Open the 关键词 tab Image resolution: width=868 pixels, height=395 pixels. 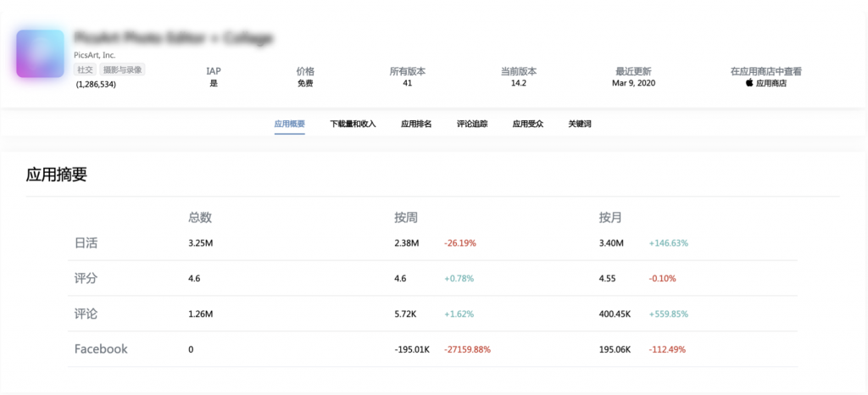580,124
